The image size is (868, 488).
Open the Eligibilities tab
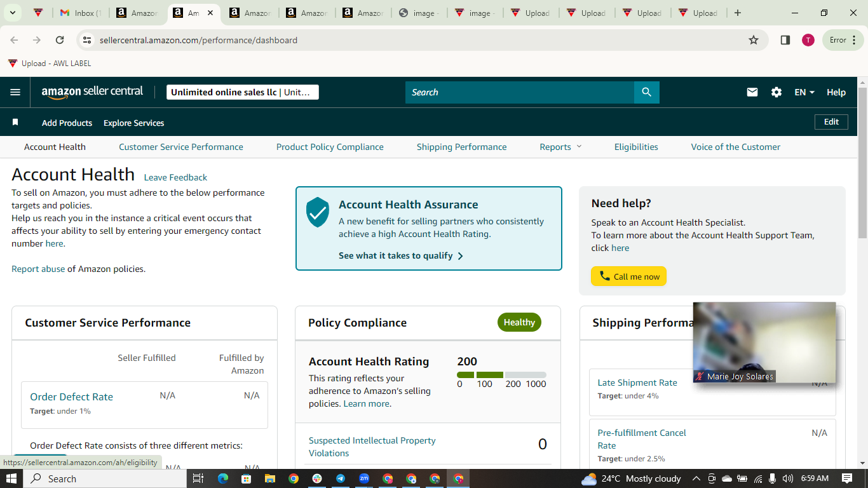636,147
